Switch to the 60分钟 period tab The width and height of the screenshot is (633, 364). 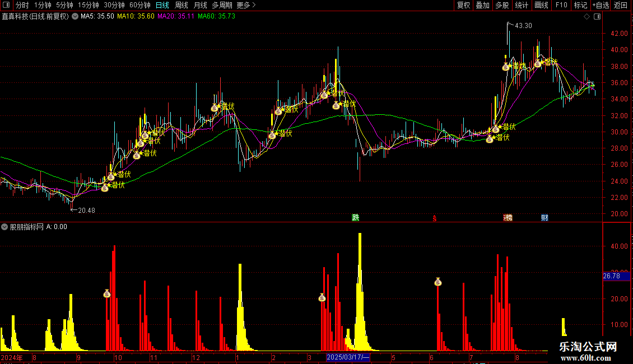139,6
